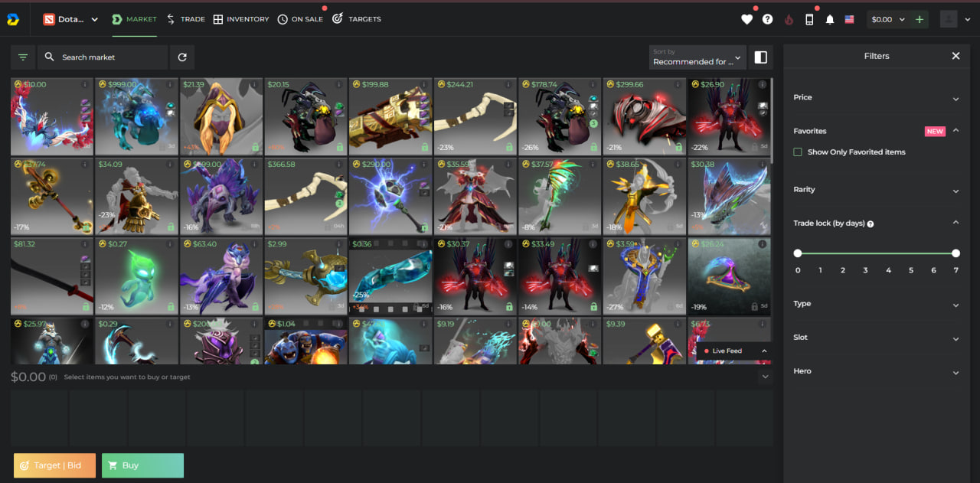Expand the Price filter section

click(x=876, y=98)
